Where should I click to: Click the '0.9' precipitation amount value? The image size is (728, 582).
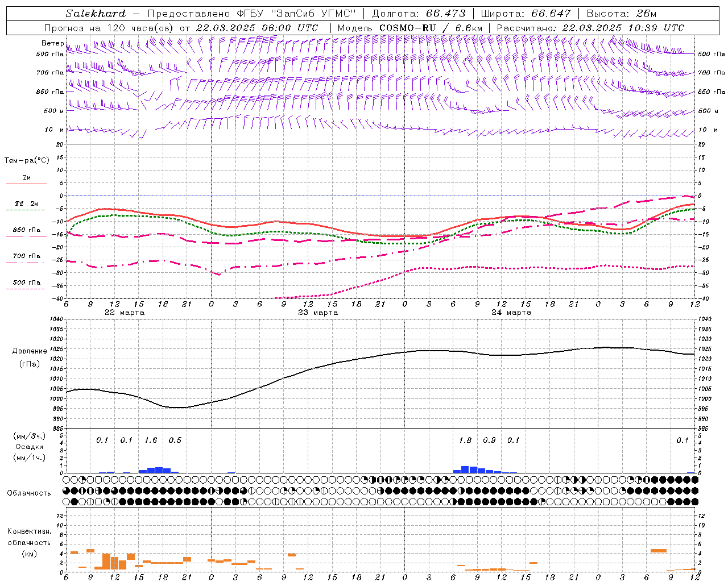[x=489, y=440]
